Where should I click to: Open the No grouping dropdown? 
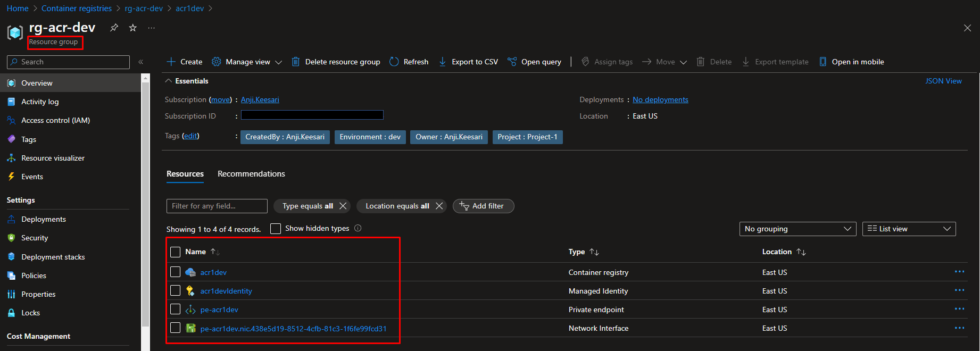(x=798, y=229)
